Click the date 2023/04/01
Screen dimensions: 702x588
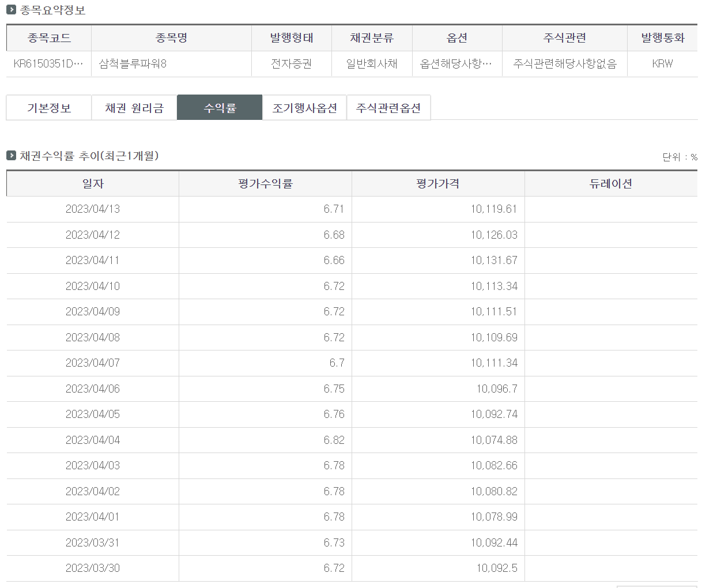click(93, 517)
